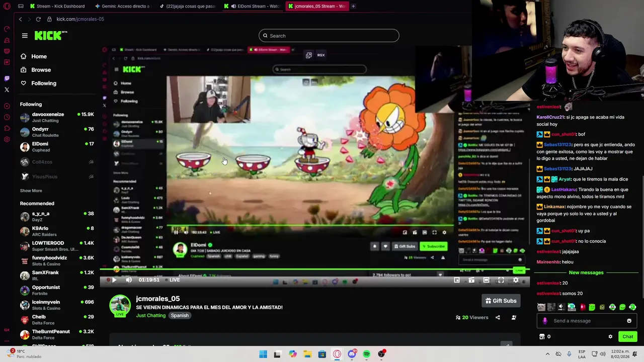Jump to New messages in chat
Image resolution: width=644 pixels, height=362 pixels.
point(586,273)
